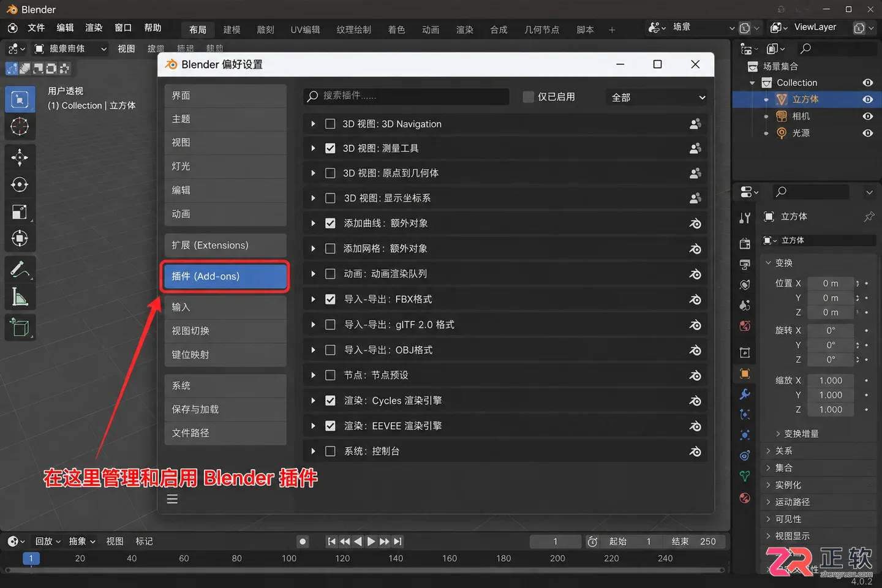Open the Tool properties tab icon

pyautogui.click(x=745, y=217)
